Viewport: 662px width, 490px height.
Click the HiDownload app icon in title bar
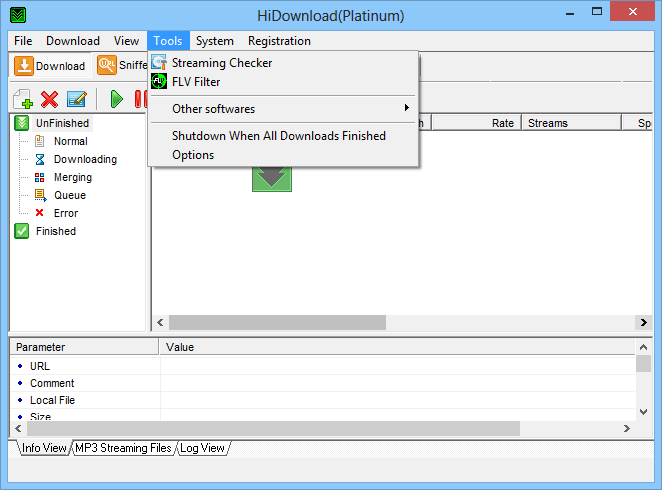coord(18,16)
